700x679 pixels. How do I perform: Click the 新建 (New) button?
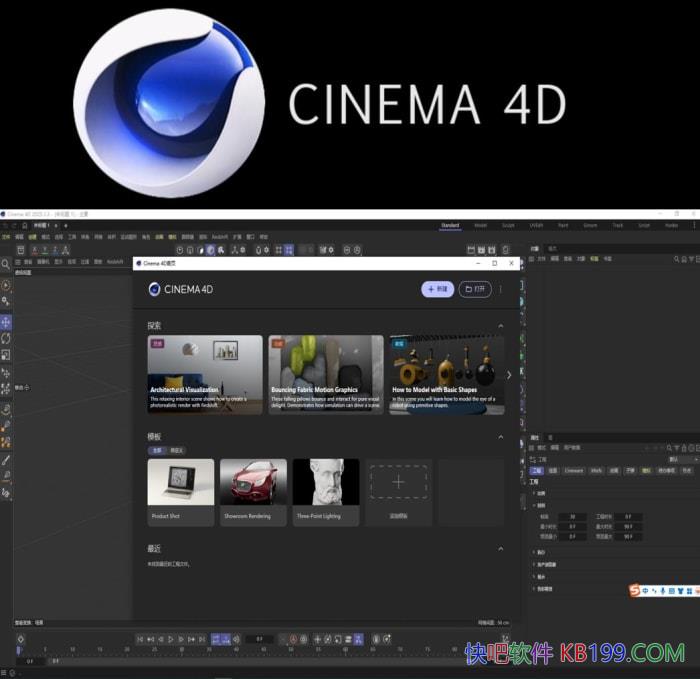pyautogui.click(x=437, y=289)
